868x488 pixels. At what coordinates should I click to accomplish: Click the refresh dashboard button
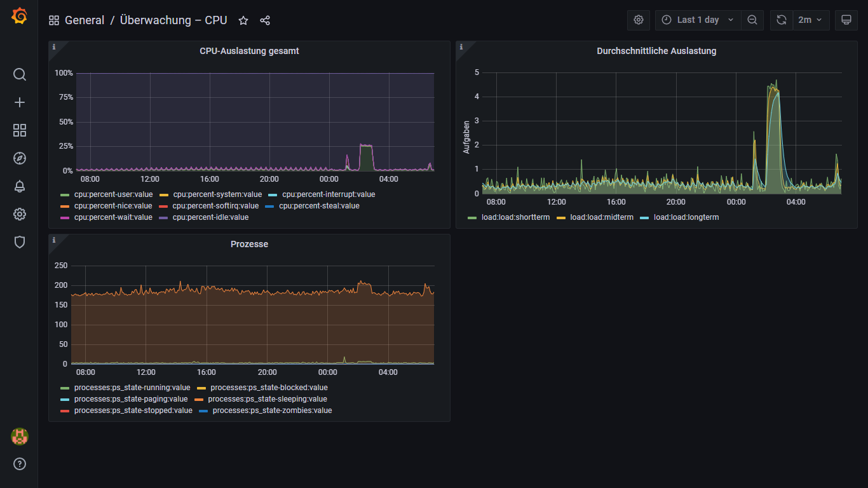[782, 20]
